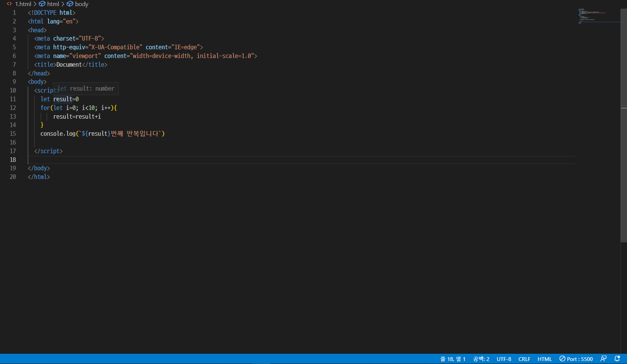Click the 'let result=0' code line

coord(60,99)
